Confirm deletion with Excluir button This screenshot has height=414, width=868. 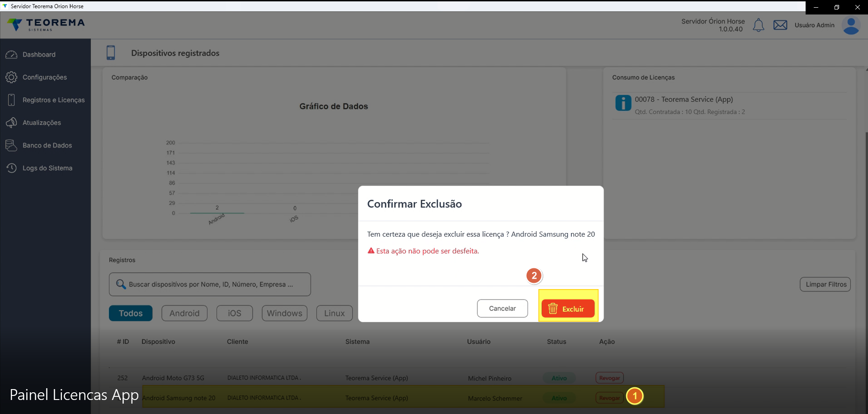tap(568, 309)
